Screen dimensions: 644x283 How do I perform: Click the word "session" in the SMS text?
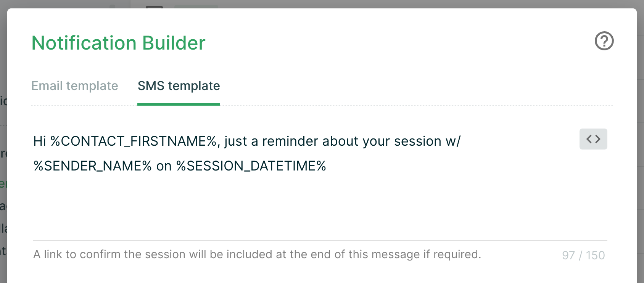tap(417, 141)
